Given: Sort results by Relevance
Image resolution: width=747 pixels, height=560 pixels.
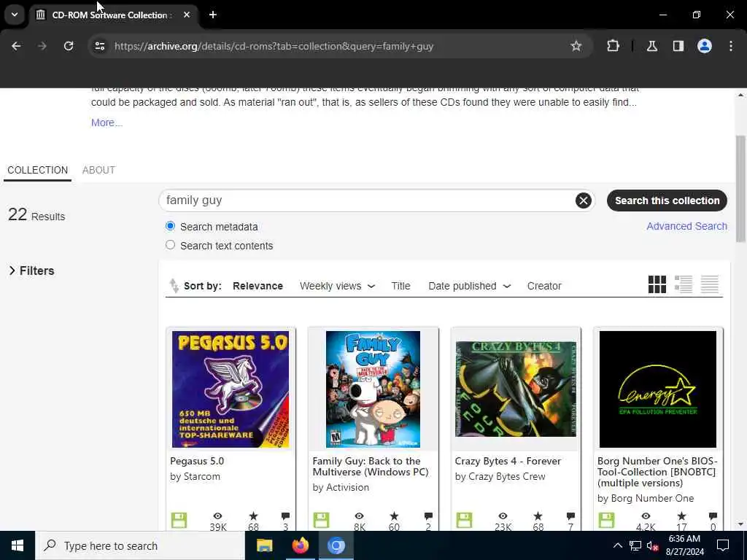Looking at the screenshot, I should [x=258, y=286].
